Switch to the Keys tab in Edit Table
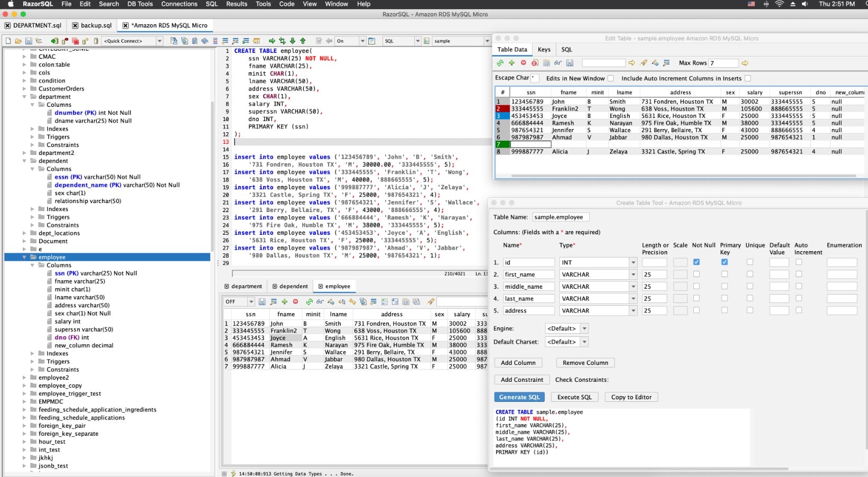 [544, 49]
